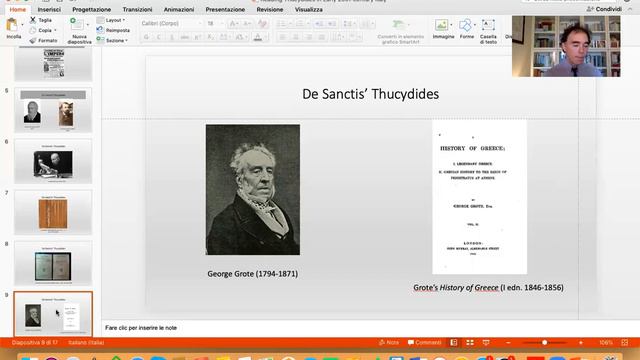The width and height of the screenshot is (640, 360).
Task: Open the Visualizza tab
Action: 309,9
